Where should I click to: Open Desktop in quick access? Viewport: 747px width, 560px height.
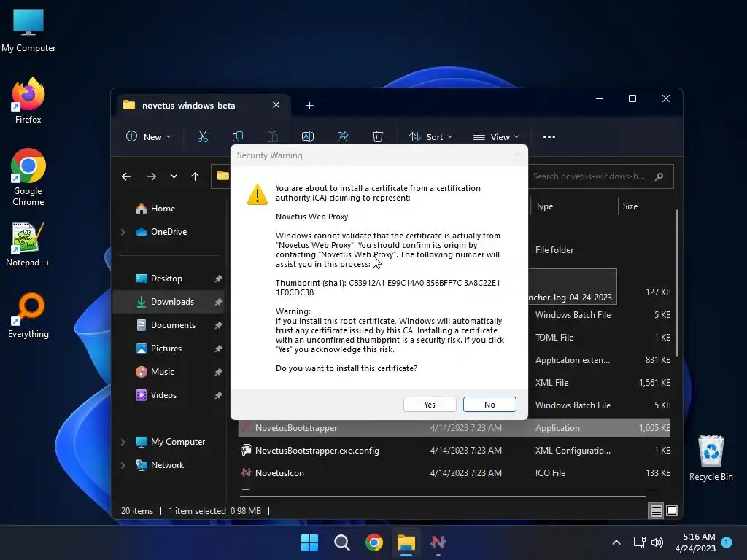click(166, 279)
